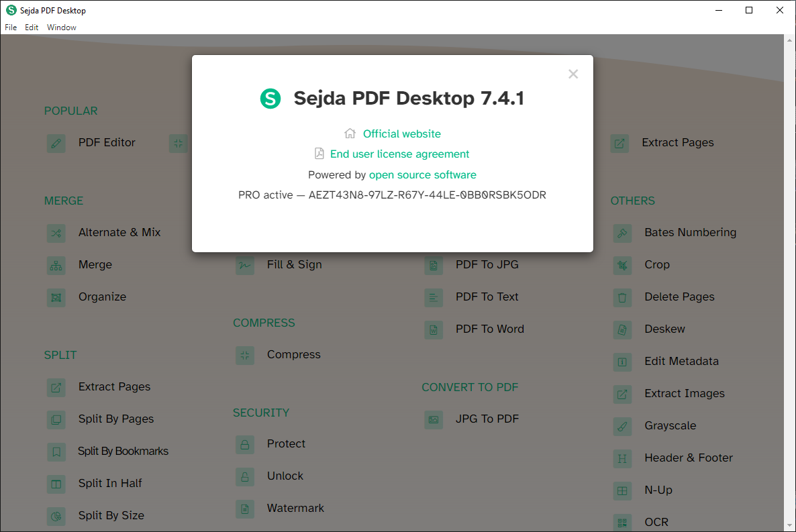Select the JPG To PDF label
Image resolution: width=796 pixels, height=532 pixels.
487,419
